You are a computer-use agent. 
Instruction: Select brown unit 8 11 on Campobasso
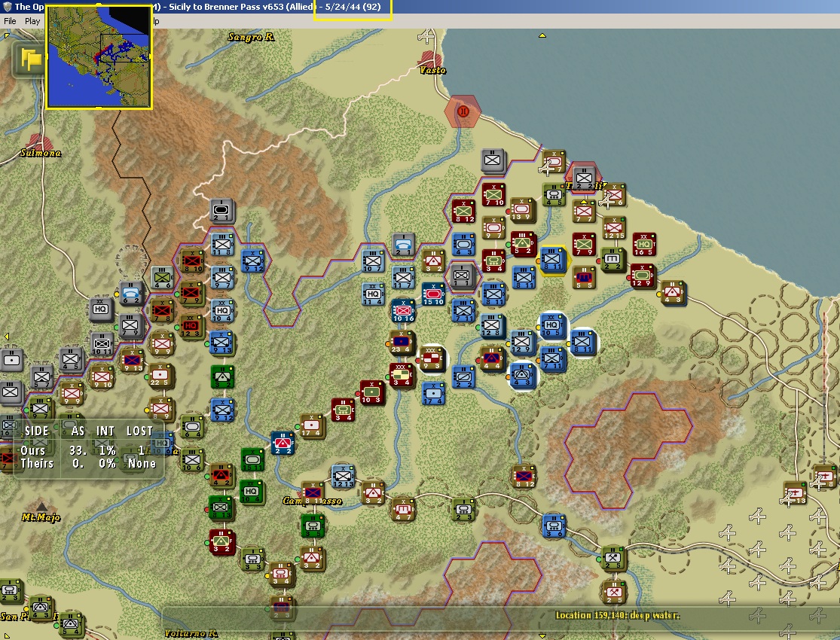(313, 494)
